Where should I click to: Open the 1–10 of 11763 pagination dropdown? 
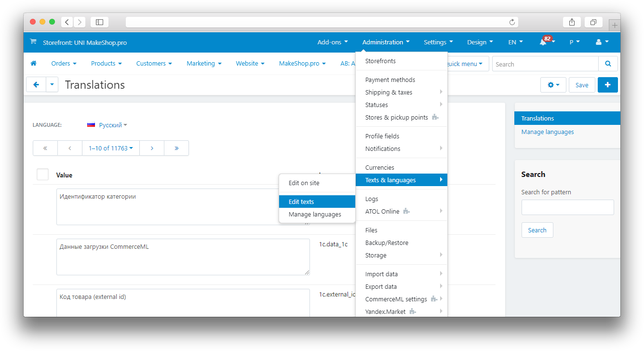pyautogui.click(x=111, y=148)
